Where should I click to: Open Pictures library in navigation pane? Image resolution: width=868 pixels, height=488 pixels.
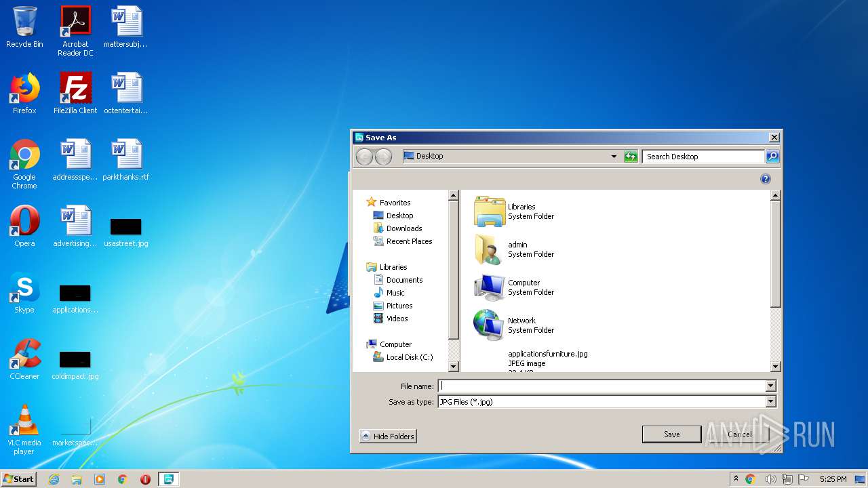pos(393,306)
